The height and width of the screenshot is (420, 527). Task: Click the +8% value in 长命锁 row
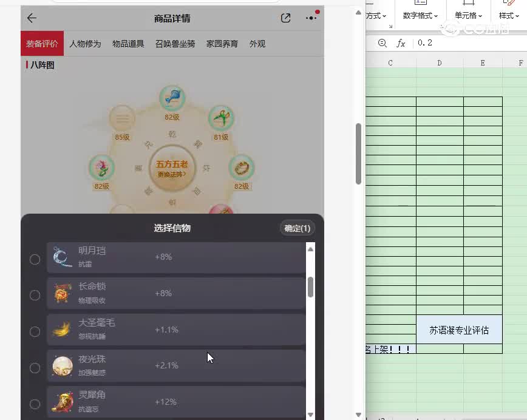[x=163, y=293]
